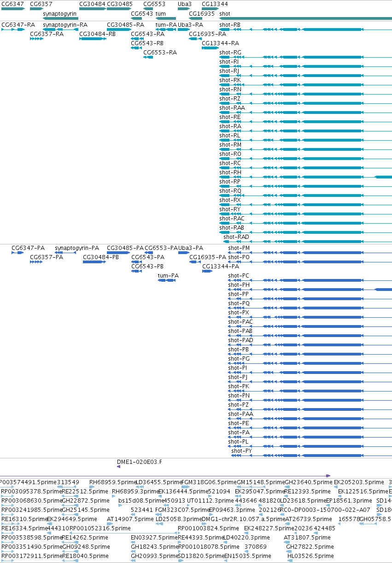This screenshot has width=392, height=563.
Task: Select protein CG13344-PA
Action: (x=221, y=266)
